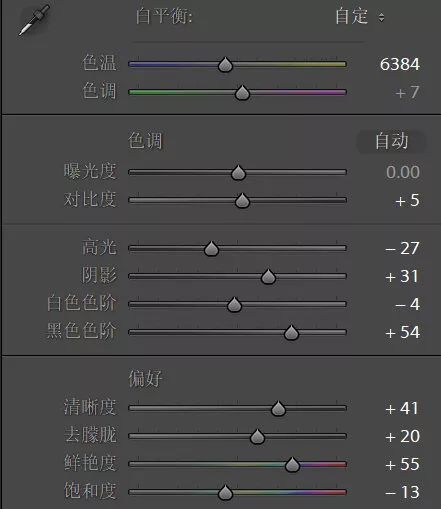Click the 饱和度 saturation slider handle
This screenshot has width=441, height=509.
[225, 493]
